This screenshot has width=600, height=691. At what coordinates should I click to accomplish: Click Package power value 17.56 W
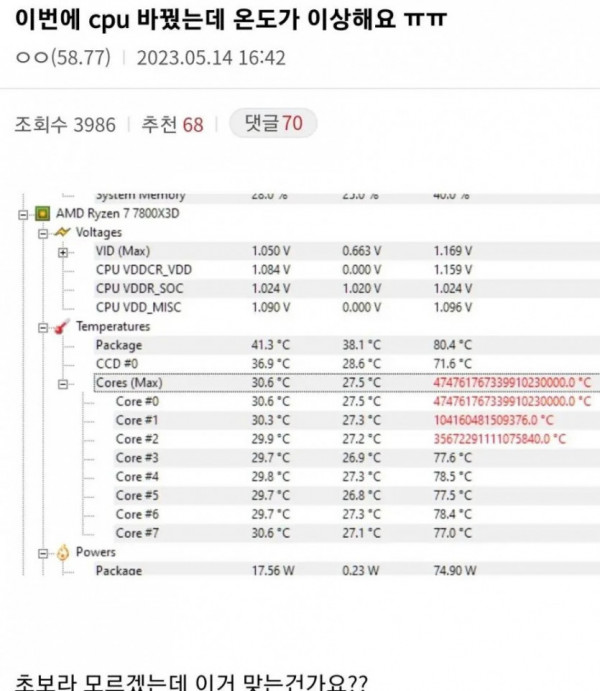(x=273, y=571)
